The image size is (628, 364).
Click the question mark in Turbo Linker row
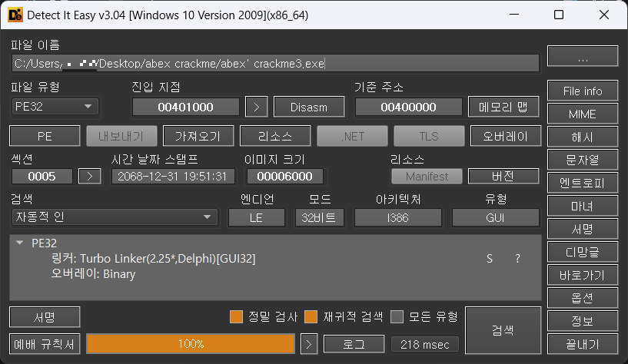coord(517,259)
